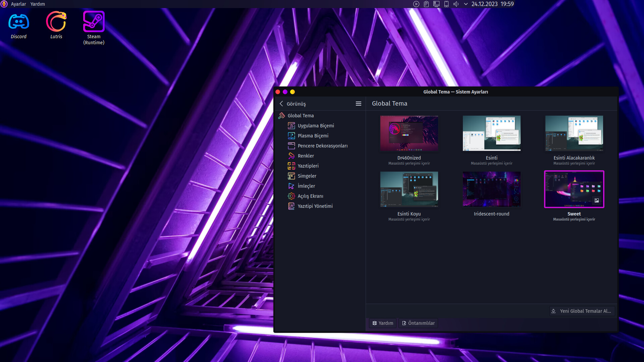This screenshot has width=644, height=362.
Task: Click the Yeni Global Temalar Al button
Action: coord(582,311)
